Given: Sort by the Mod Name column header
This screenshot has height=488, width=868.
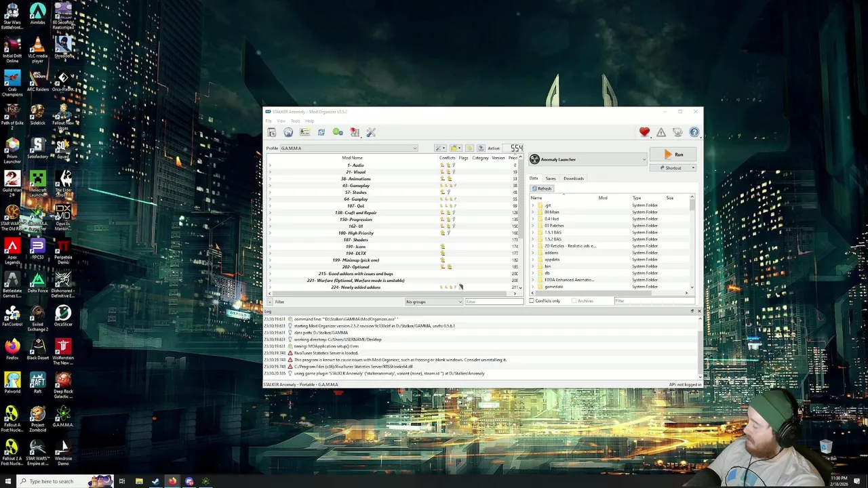Looking at the screenshot, I should coord(352,158).
